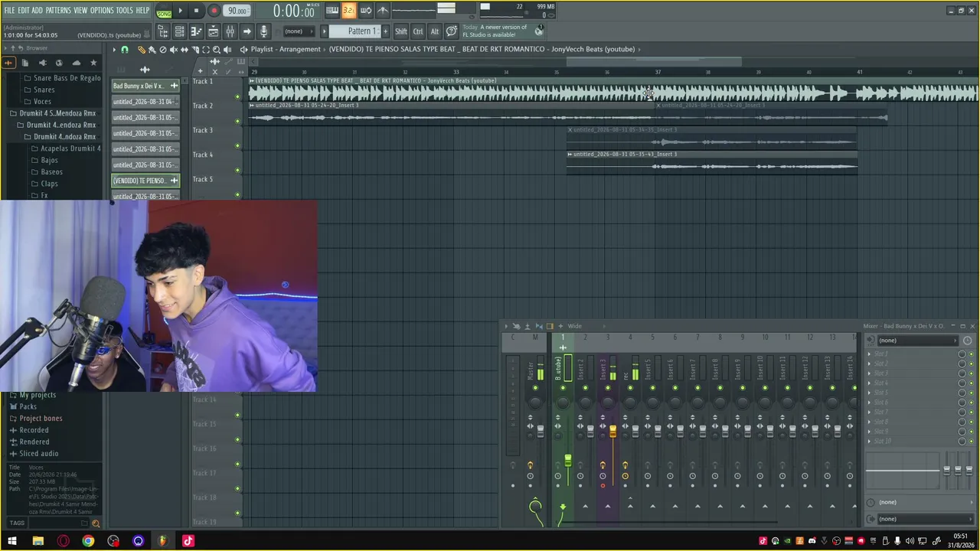Toggle playlist magnet snap icon

125,50
